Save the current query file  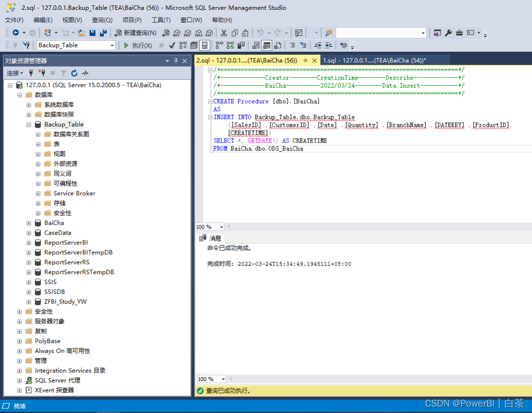[92, 33]
